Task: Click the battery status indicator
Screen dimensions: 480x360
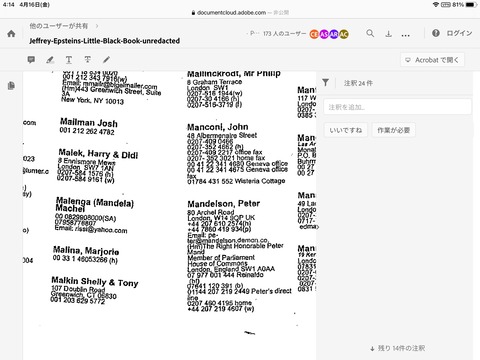Action: point(471,5)
